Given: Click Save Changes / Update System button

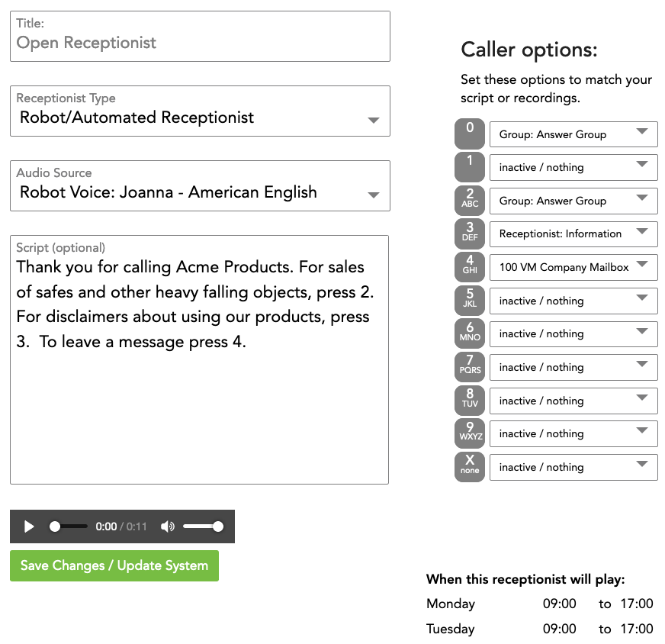Looking at the screenshot, I should (x=114, y=566).
